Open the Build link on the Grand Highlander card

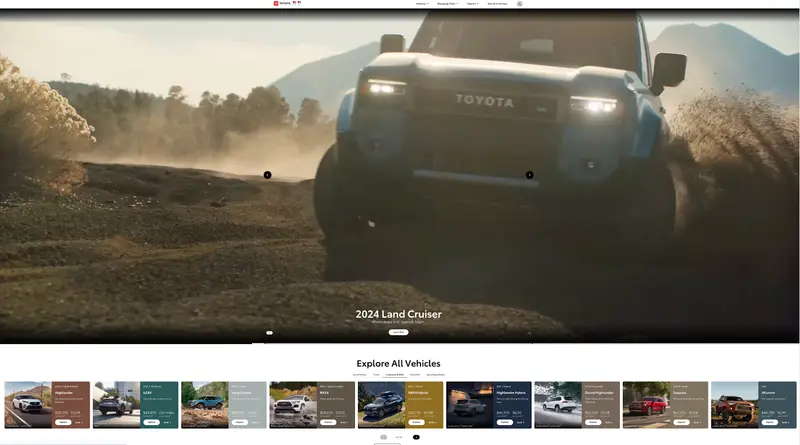pos(609,423)
